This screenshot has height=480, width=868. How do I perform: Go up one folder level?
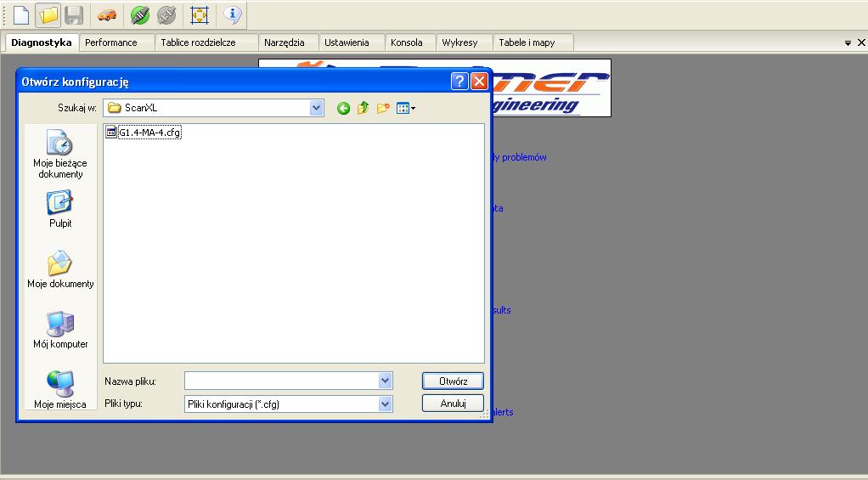point(364,108)
